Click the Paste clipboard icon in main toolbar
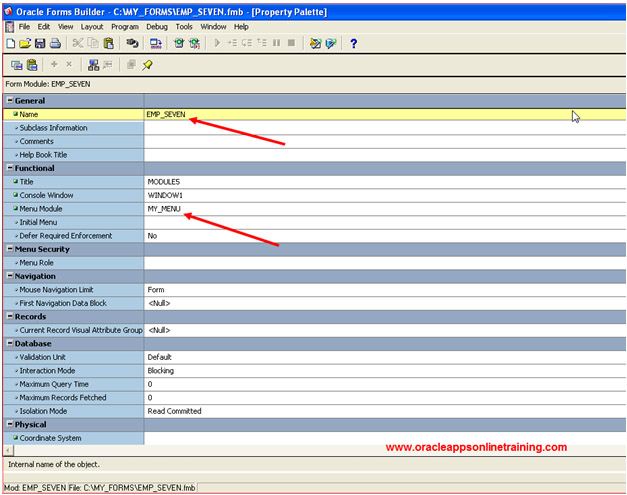Viewport: 627px width, 495px height. point(107,44)
